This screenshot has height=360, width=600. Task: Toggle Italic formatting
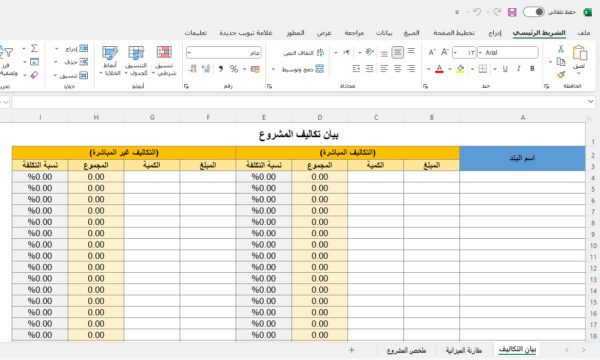(518, 69)
